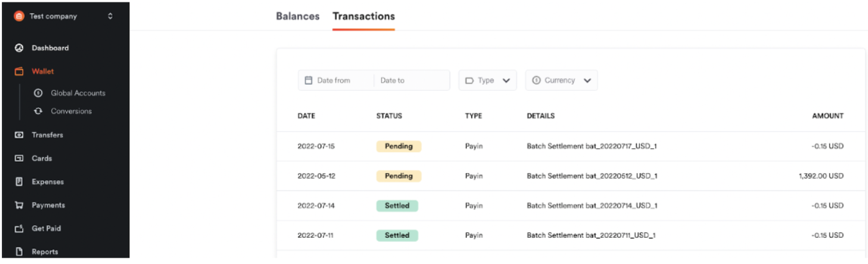
Task: Click the Payments cart icon
Action: 19,205
